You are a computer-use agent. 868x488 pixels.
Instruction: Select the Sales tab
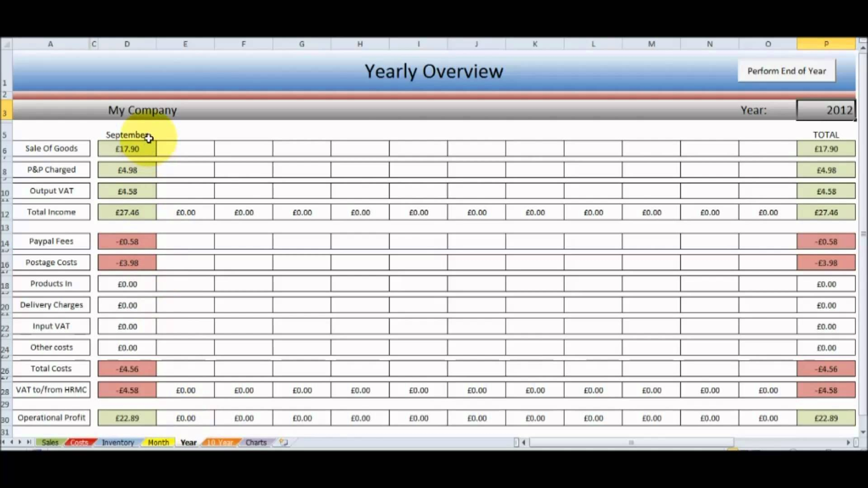(49, 442)
